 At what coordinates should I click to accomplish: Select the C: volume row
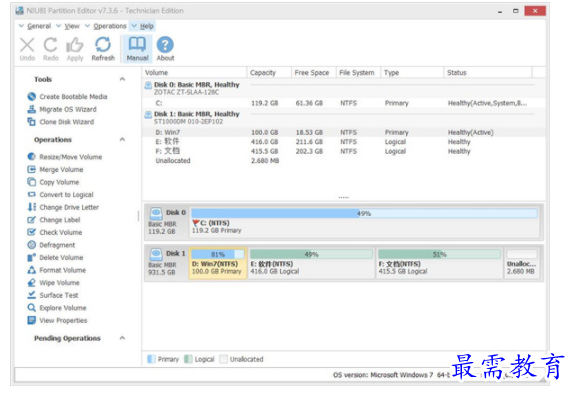point(344,103)
